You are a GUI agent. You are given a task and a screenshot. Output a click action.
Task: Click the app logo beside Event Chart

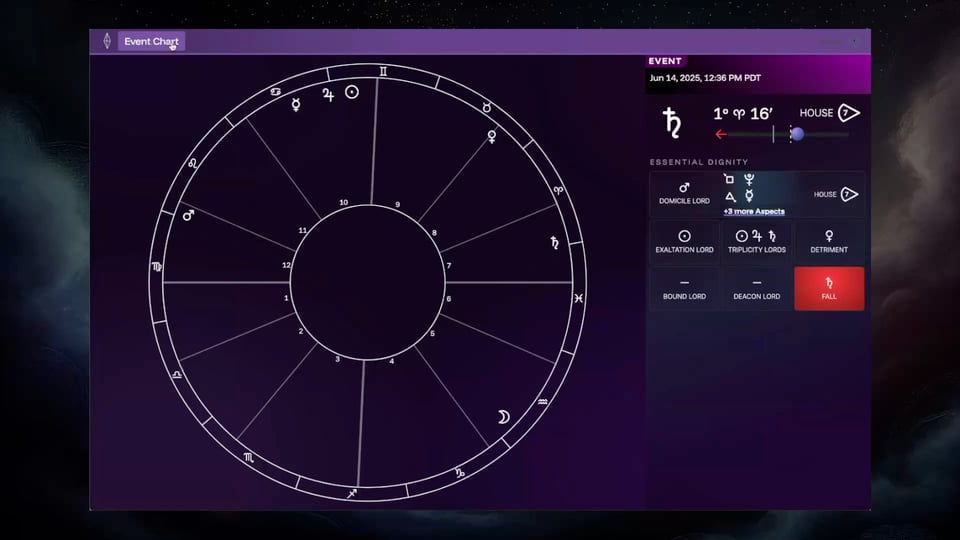pos(107,41)
